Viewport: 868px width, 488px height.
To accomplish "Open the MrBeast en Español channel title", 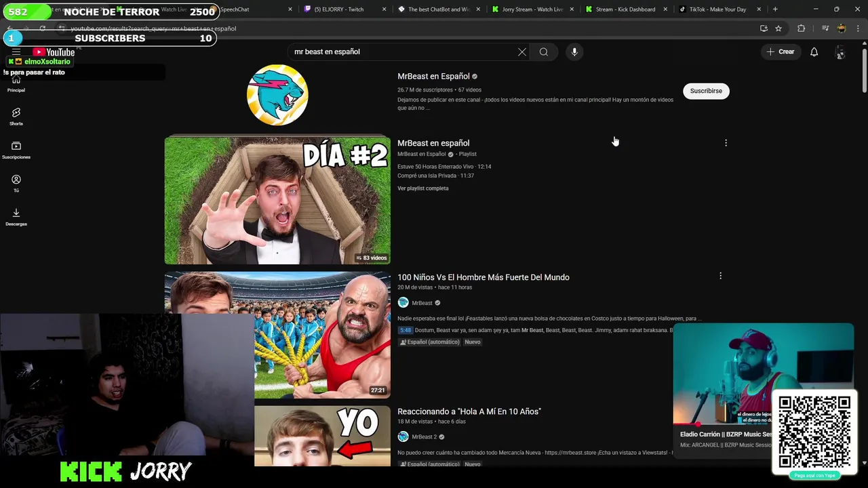I will pos(433,77).
